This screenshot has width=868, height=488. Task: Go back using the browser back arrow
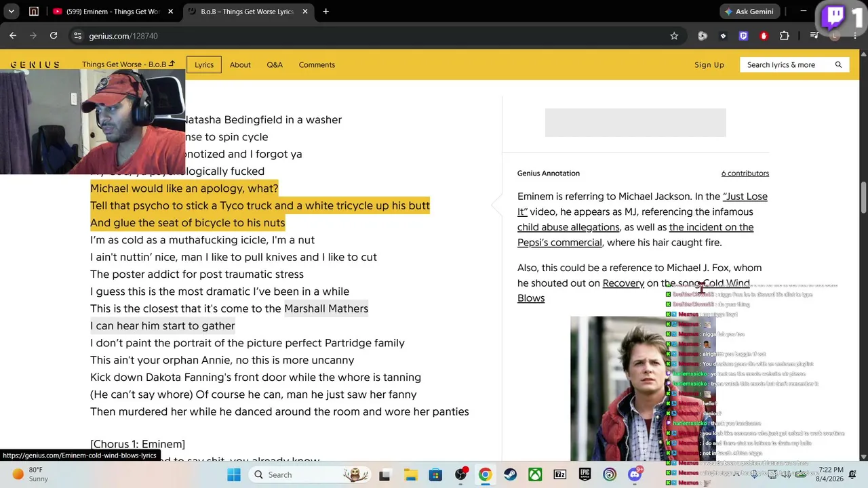13,36
